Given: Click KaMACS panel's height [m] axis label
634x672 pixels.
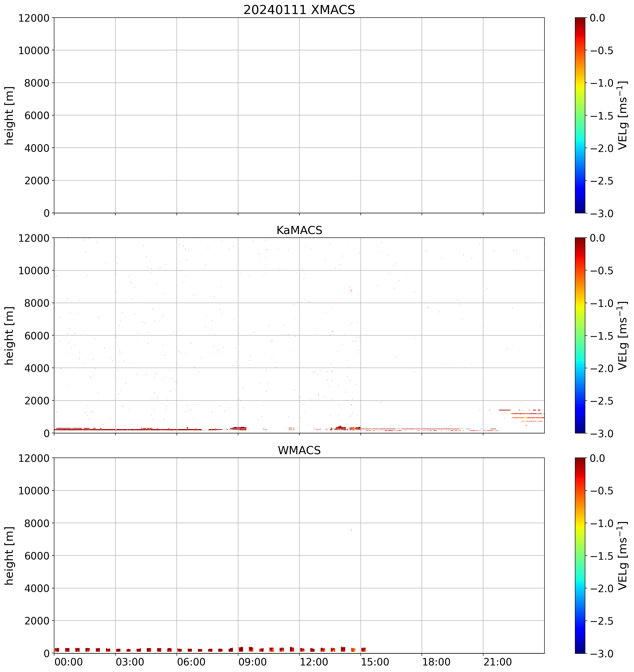Looking at the screenshot, I should [9, 335].
